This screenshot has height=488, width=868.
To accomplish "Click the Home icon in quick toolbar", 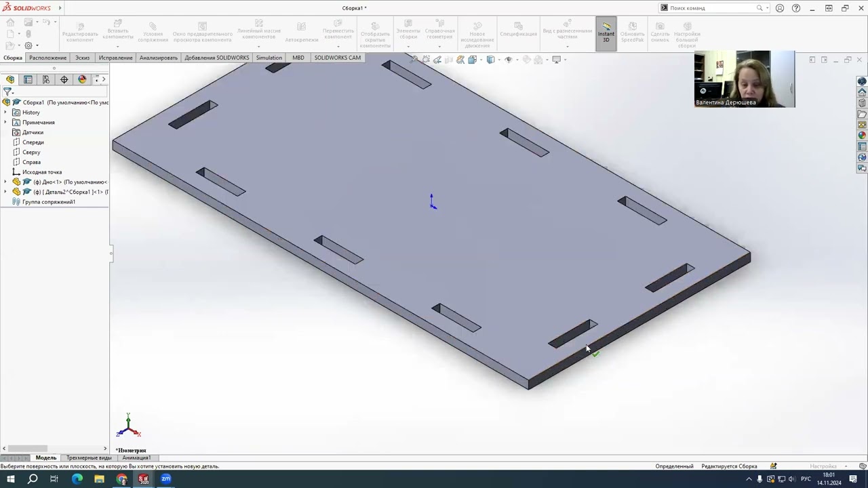I will point(10,22).
